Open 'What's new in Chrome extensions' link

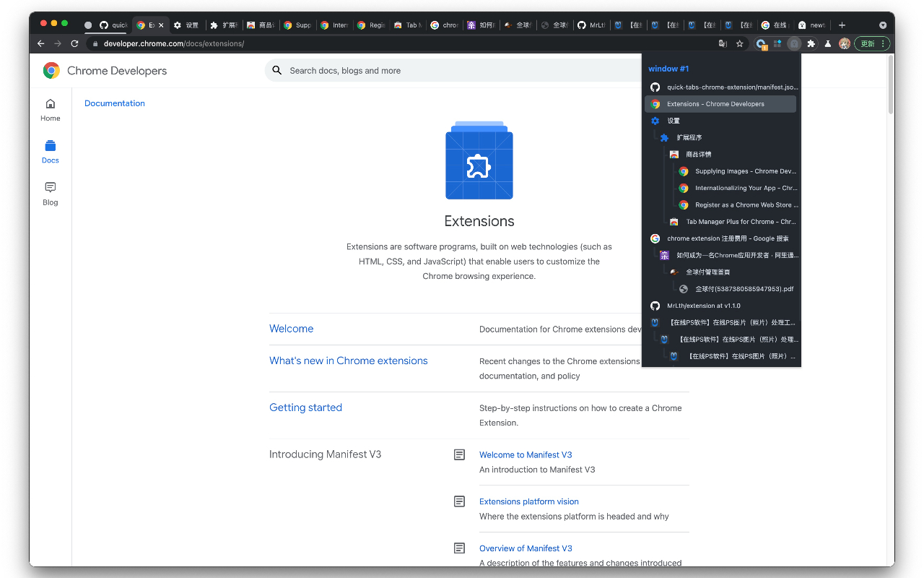(x=349, y=361)
